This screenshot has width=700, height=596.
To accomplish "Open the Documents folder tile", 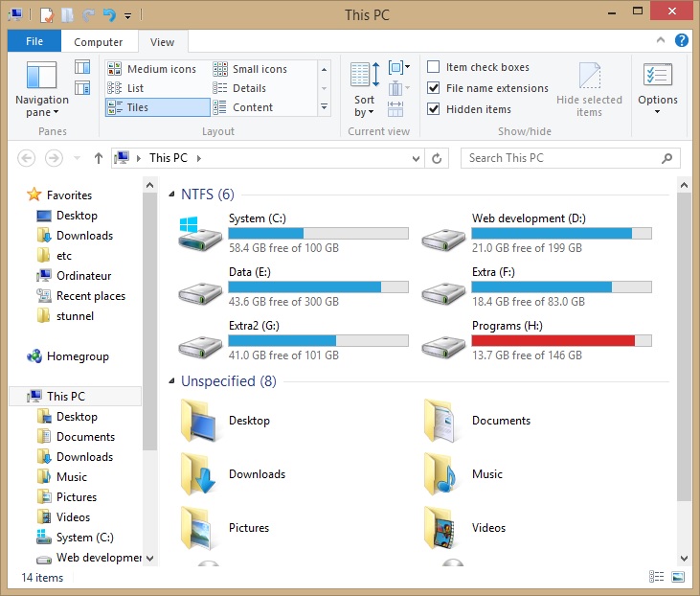I will (476, 421).
